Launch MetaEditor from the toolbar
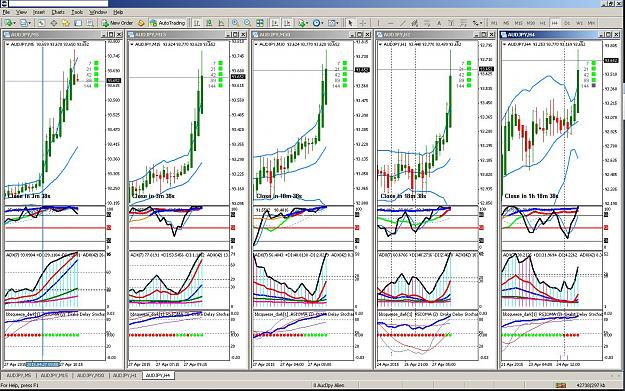This screenshot has height=391, width=625. tap(141, 23)
